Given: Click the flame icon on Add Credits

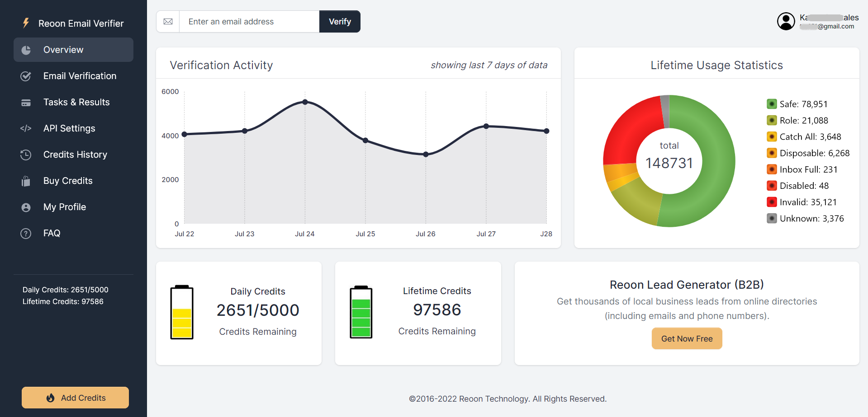Looking at the screenshot, I should point(50,398).
